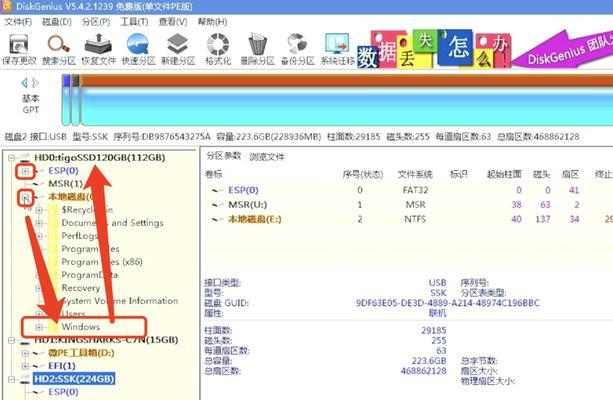Viewport: 613px width, 400px height.
Task: Click the New Partition (新建分区) toolbar icon
Action: pos(178,49)
